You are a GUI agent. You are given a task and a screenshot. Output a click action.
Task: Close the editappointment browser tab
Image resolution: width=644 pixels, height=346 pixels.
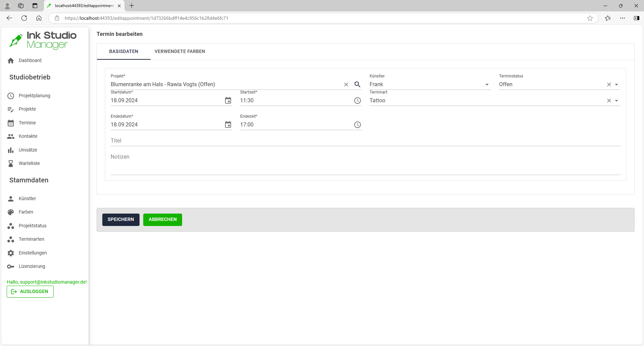[x=119, y=6]
